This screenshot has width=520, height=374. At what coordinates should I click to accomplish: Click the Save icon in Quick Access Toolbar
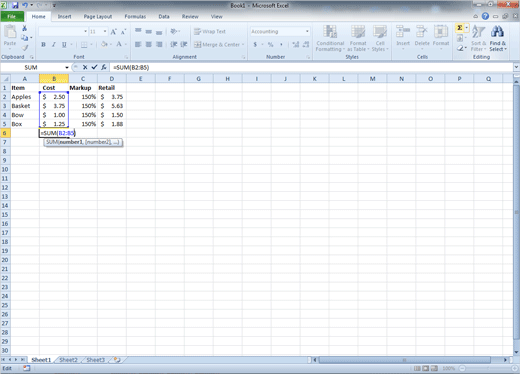pyautogui.click(x=15, y=5)
